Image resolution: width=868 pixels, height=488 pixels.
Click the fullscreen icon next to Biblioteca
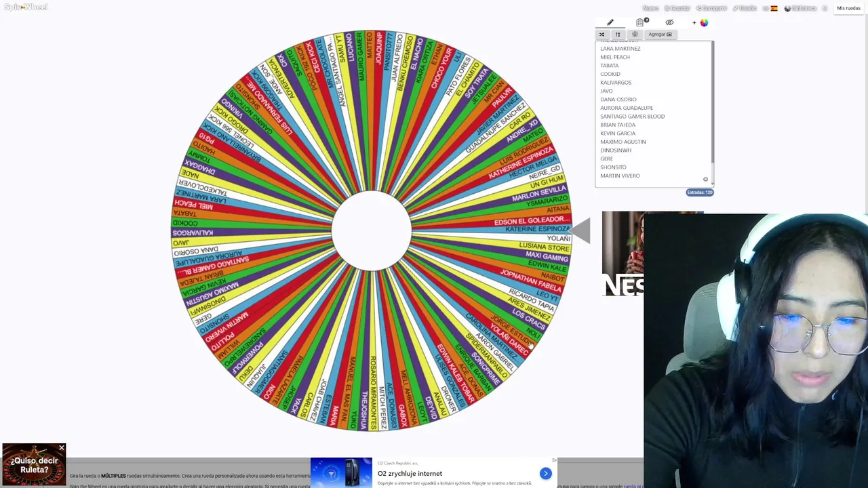tap(825, 8)
